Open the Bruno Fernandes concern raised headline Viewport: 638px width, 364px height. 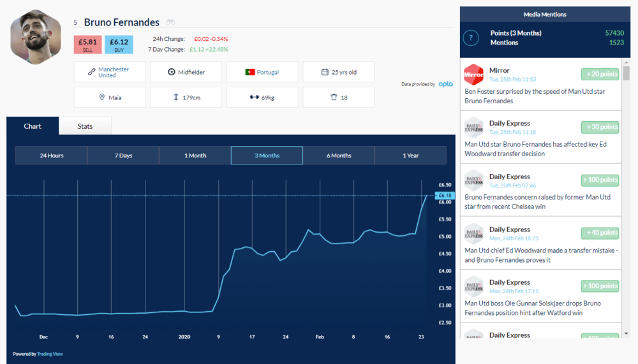537,201
